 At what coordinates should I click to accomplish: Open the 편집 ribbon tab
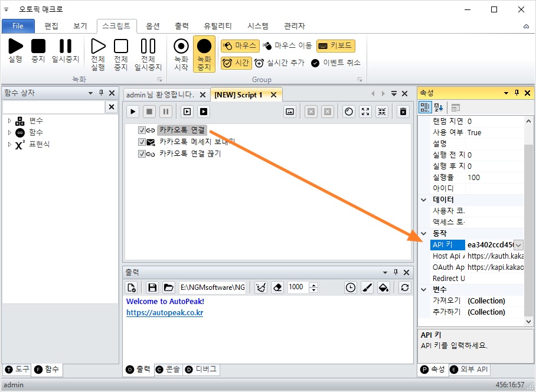(51, 26)
